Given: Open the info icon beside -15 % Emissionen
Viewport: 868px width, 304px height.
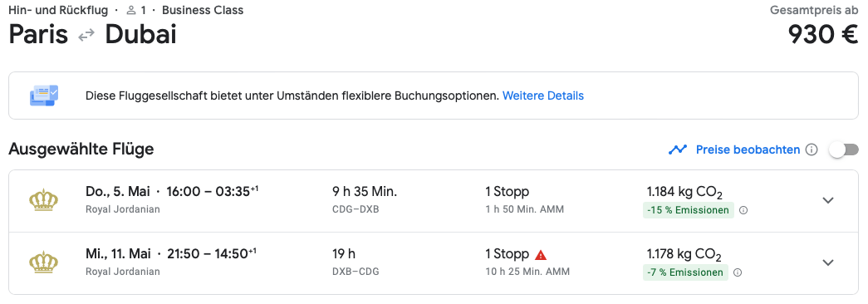Looking at the screenshot, I should tap(743, 210).
